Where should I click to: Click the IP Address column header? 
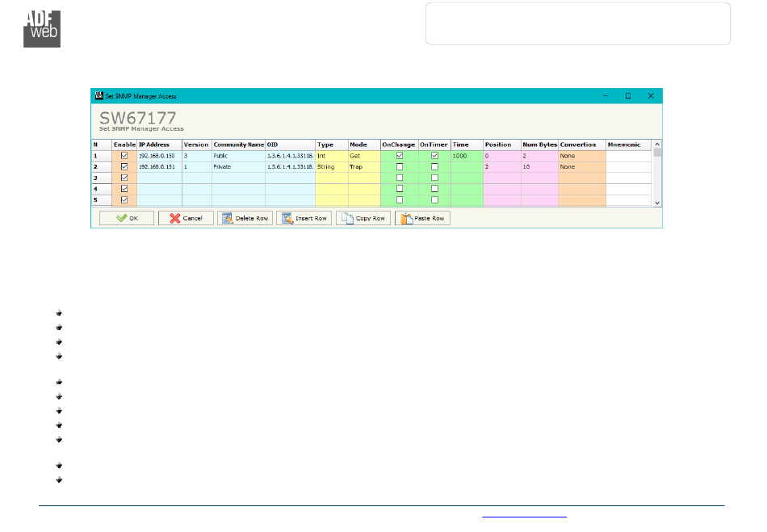[x=158, y=145]
